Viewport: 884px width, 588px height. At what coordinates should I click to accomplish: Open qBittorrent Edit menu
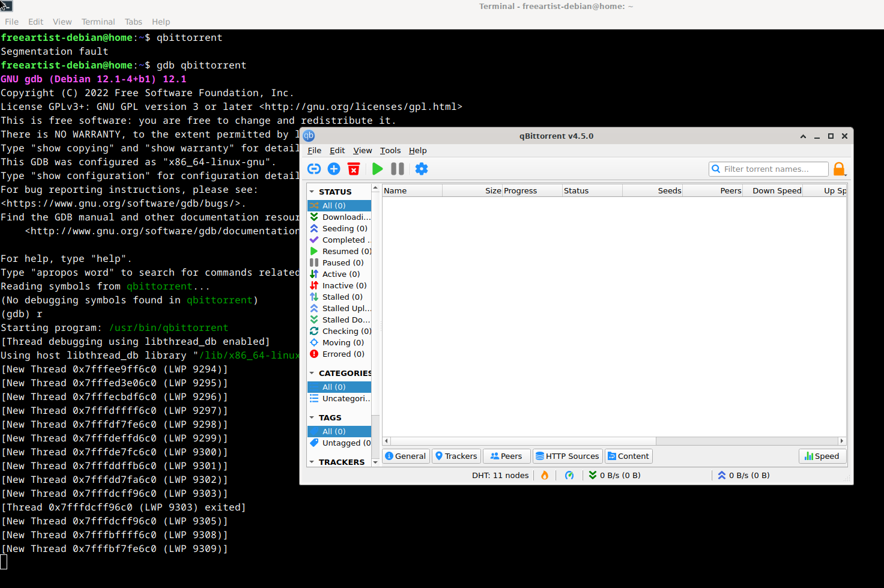337,150
